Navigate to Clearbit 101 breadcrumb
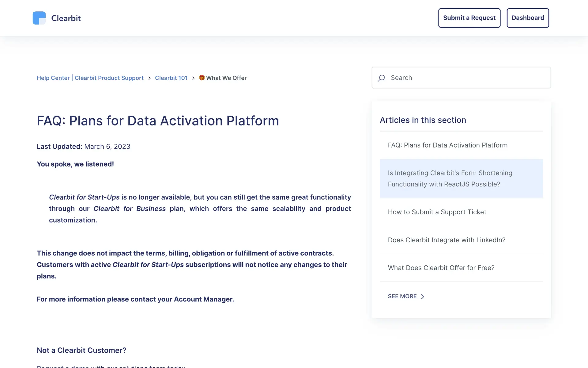This screenshot has height=368, width=588. pyautogui.click(x=171, y=78)
